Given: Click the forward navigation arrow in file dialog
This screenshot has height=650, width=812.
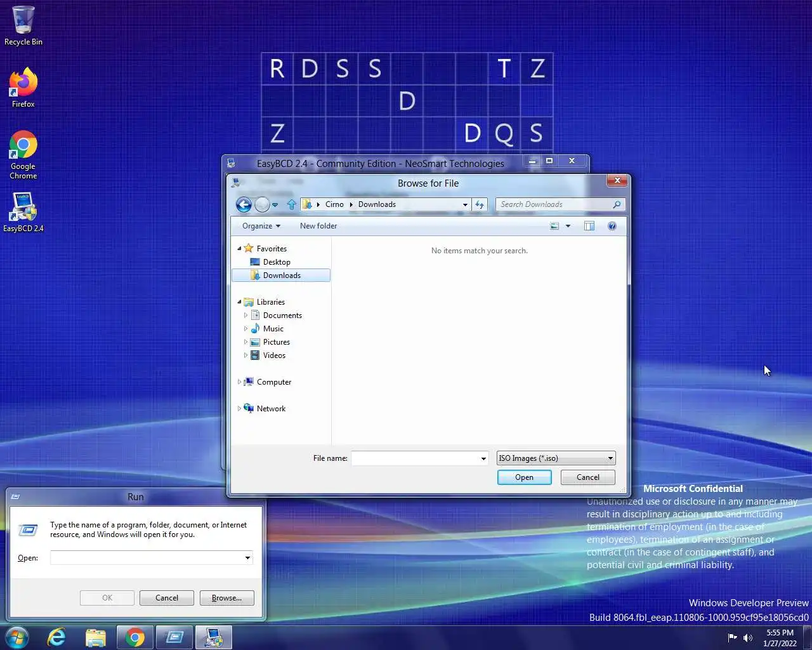Looking at the screenshot, I should tap(262, 204).
